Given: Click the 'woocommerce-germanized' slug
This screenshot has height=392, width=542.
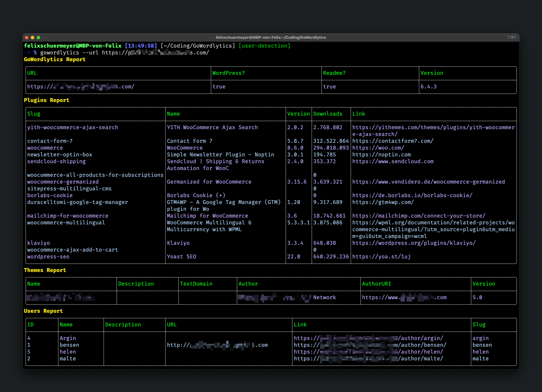Looking at the screenshot, I should click(63, 182).
